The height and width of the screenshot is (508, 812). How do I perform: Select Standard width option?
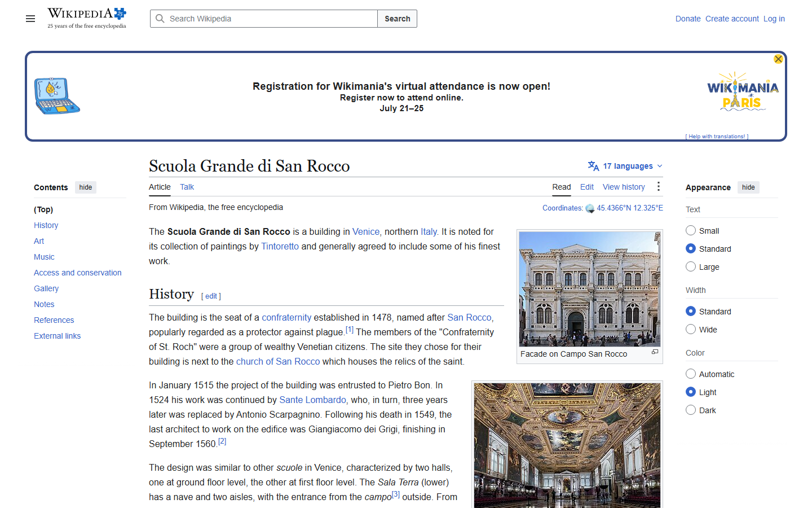pos(691,311)
